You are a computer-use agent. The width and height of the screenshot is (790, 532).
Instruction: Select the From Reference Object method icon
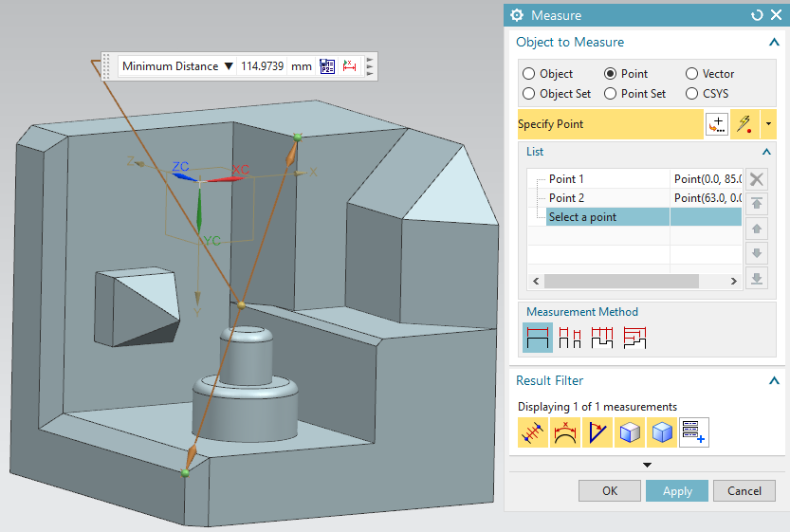[634, 338]
